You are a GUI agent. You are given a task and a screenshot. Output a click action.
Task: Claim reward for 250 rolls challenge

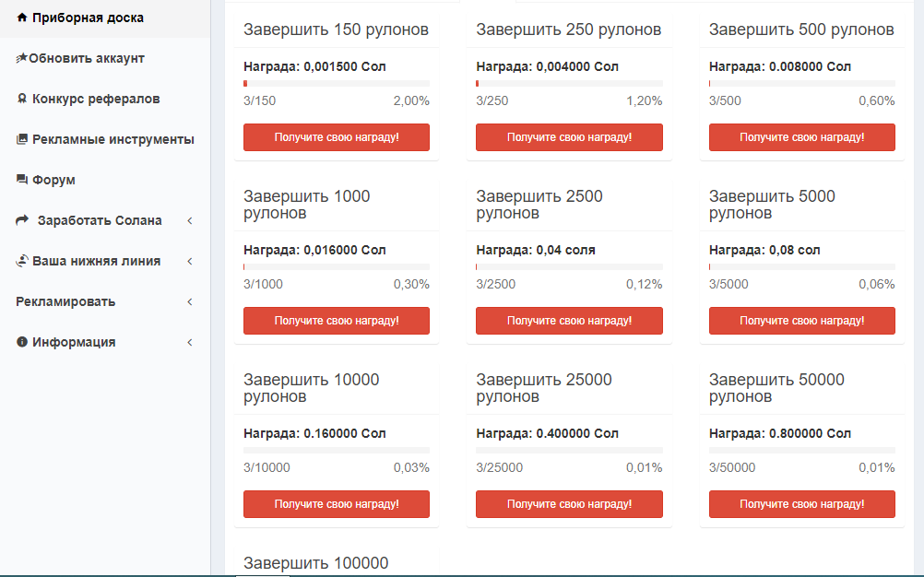569,137
